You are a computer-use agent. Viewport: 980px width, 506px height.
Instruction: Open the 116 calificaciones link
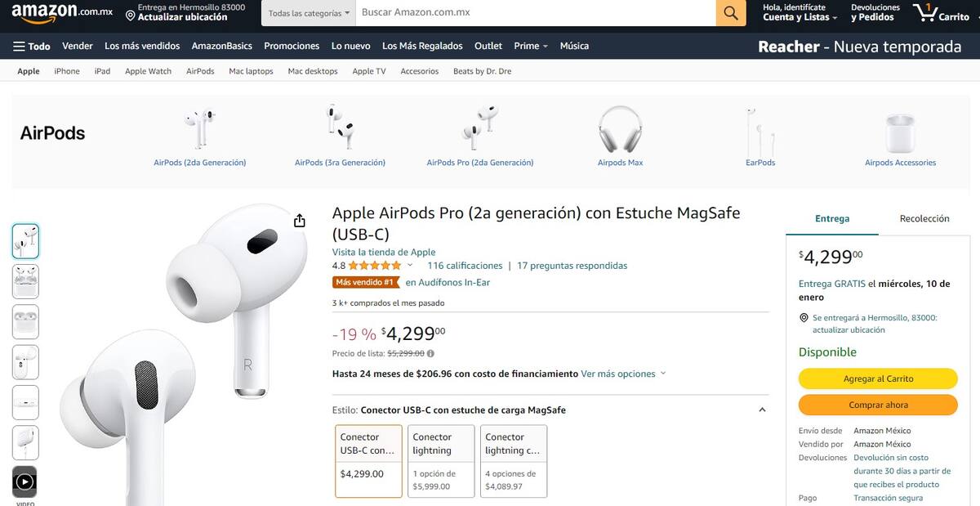tap(465, 266)
